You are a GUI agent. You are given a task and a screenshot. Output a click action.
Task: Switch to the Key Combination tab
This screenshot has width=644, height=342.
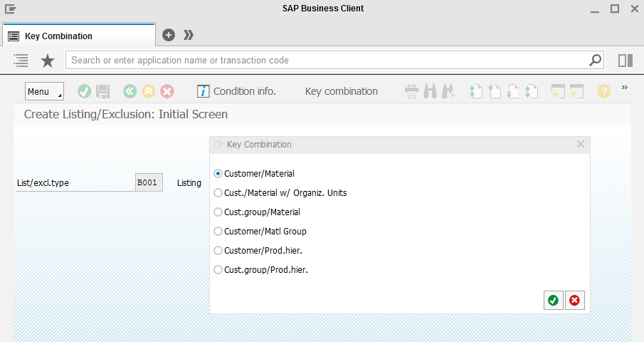(79, 36)
